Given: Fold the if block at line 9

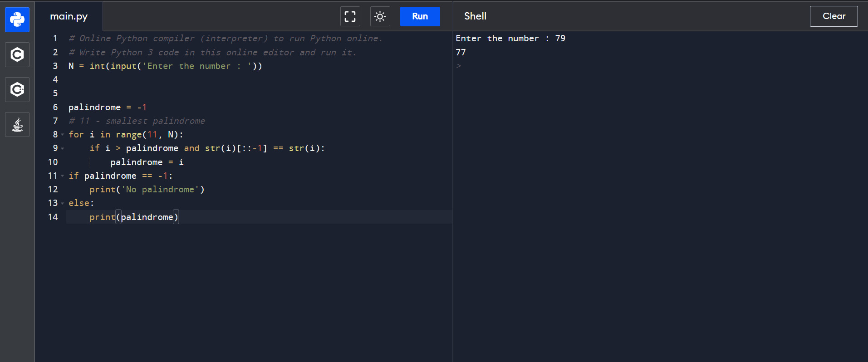Looking at the screenshot, I should (x=63, y=148).
